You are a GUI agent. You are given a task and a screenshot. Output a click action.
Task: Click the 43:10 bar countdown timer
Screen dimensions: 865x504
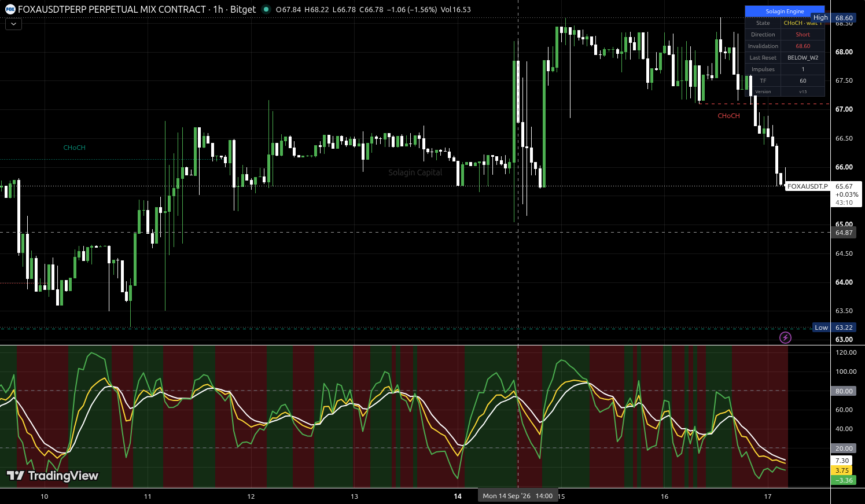pyautogui.click(x=844, y=203)
